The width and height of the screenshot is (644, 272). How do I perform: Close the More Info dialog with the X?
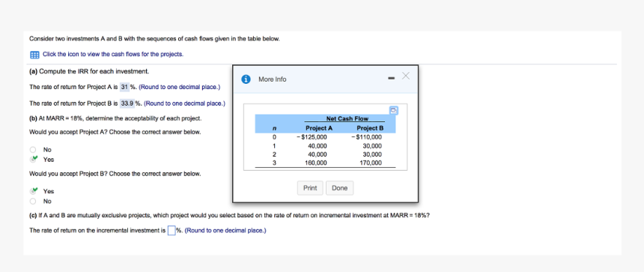pos(406,76)
